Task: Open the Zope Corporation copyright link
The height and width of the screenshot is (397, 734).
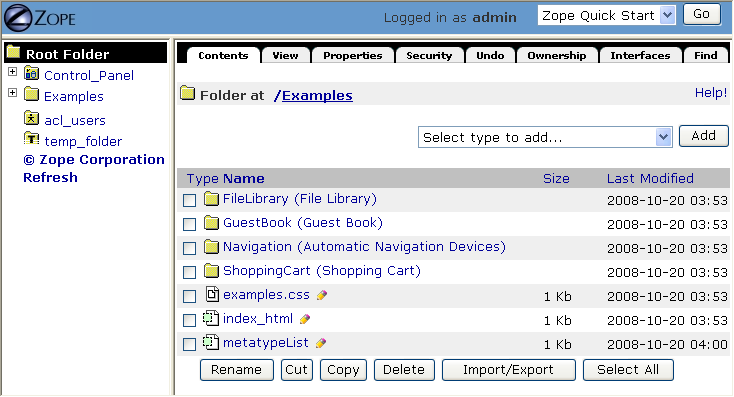Action: click(94, 160)
